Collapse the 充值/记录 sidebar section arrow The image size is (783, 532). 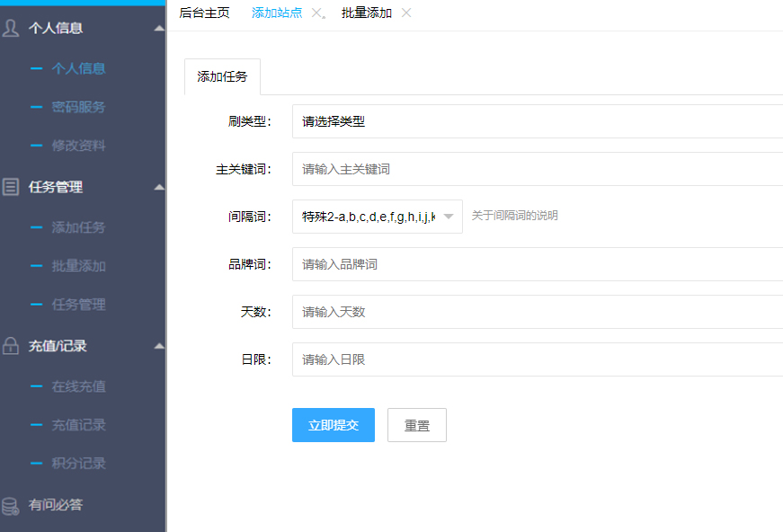[159, 346]
